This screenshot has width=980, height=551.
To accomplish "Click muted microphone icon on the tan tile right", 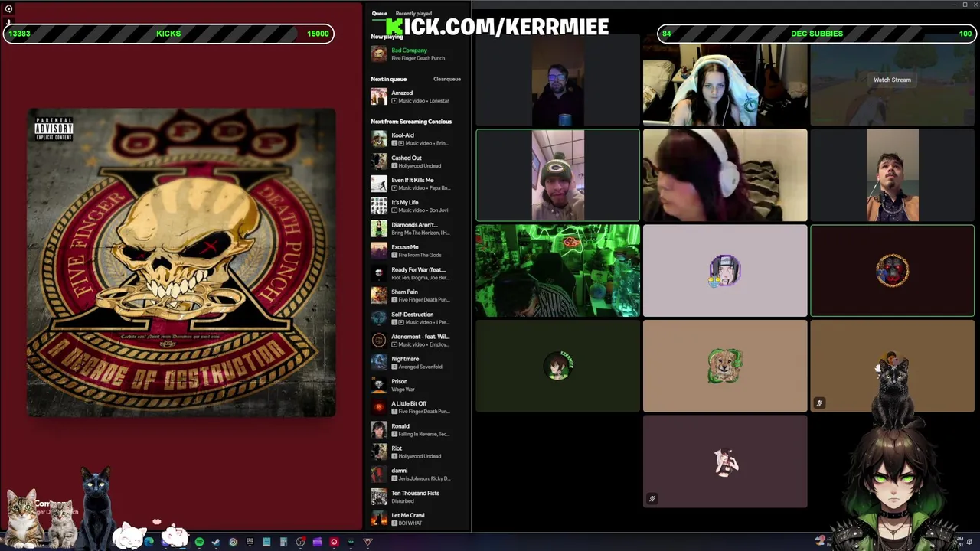I will click(818, 403).
